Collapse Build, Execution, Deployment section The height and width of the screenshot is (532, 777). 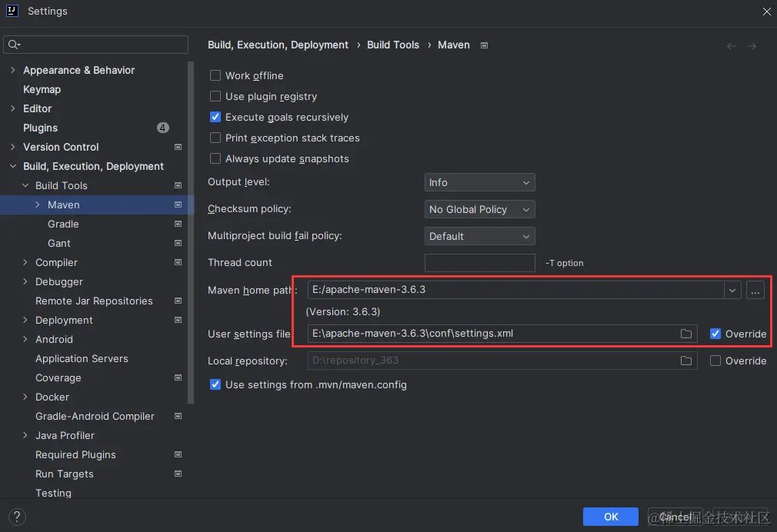point(13,166)
